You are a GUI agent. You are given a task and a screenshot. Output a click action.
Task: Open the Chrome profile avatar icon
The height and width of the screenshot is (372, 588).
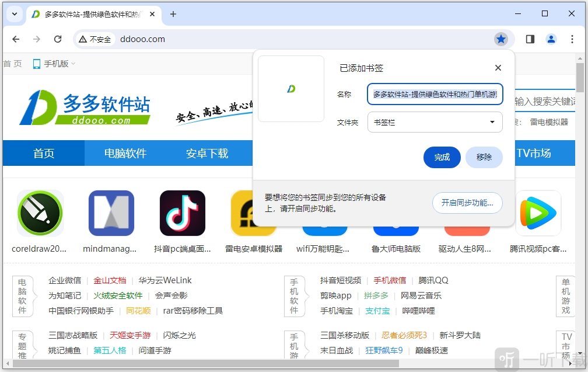click(551, 39)
